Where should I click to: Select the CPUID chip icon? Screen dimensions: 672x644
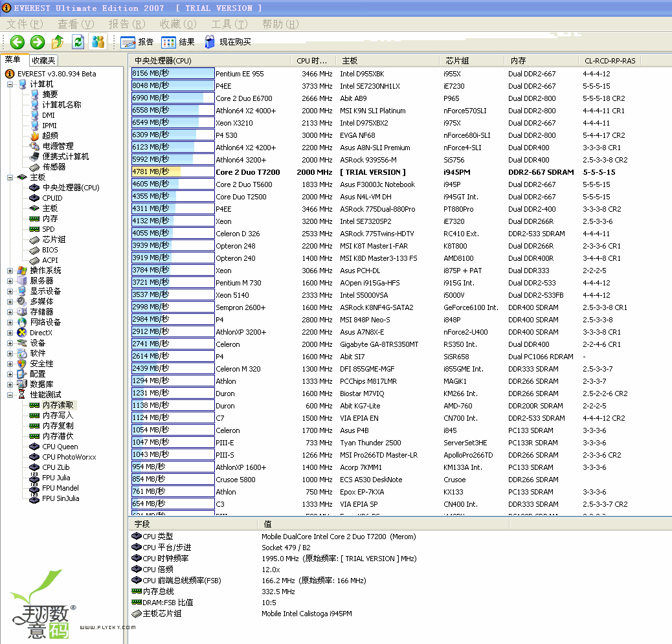[x=34, y=198]
